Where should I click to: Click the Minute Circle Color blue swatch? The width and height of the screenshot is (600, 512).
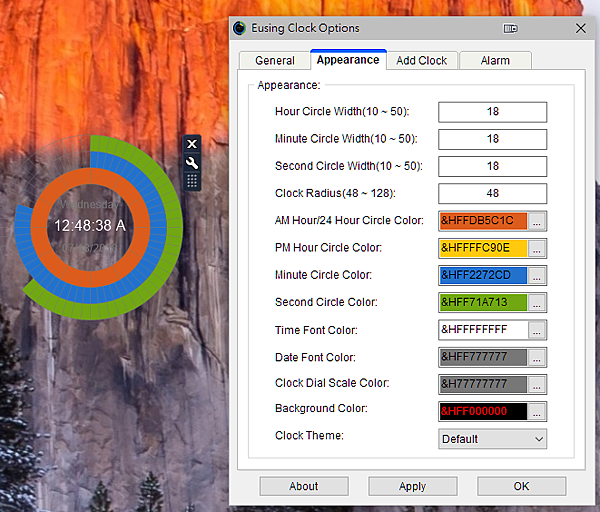(x=483, y=275)
